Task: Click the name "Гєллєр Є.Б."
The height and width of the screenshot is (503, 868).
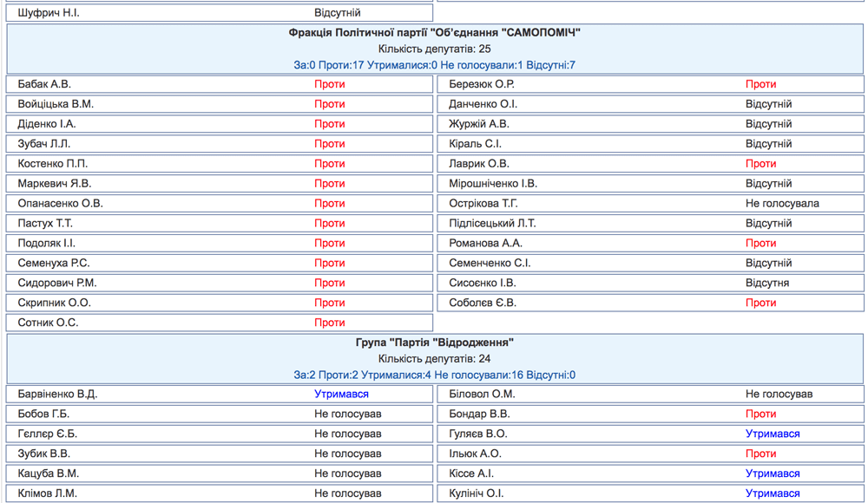Action: tap(47, 434)
